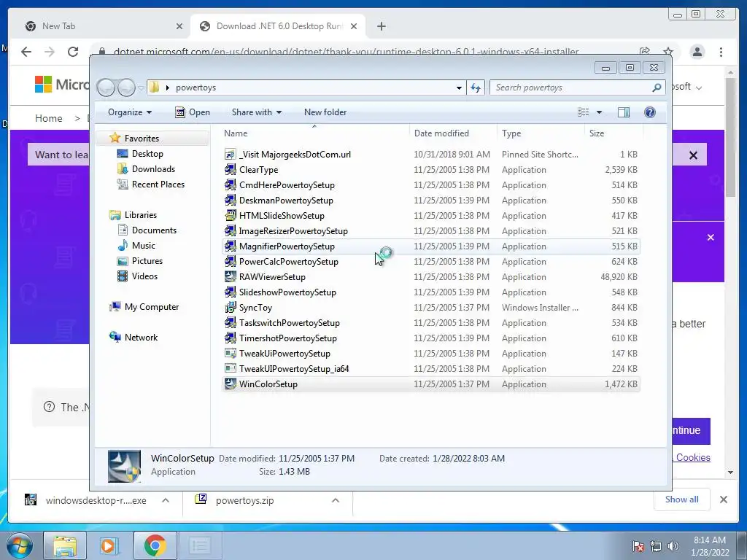
Task: Click the Cookies link on webpage
Action: coord(693,457)
